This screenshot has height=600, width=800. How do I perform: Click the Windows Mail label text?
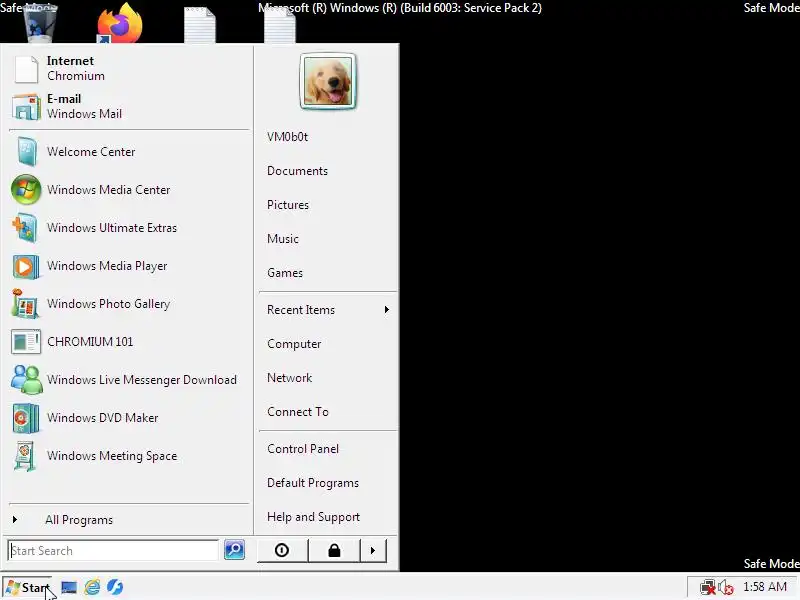coord(84,114)
